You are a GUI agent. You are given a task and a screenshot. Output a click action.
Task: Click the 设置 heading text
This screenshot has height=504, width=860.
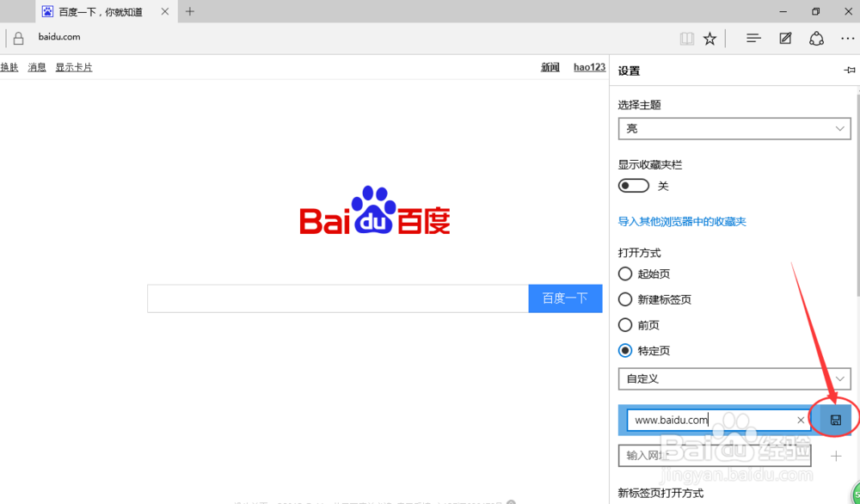tap(630, 71)
